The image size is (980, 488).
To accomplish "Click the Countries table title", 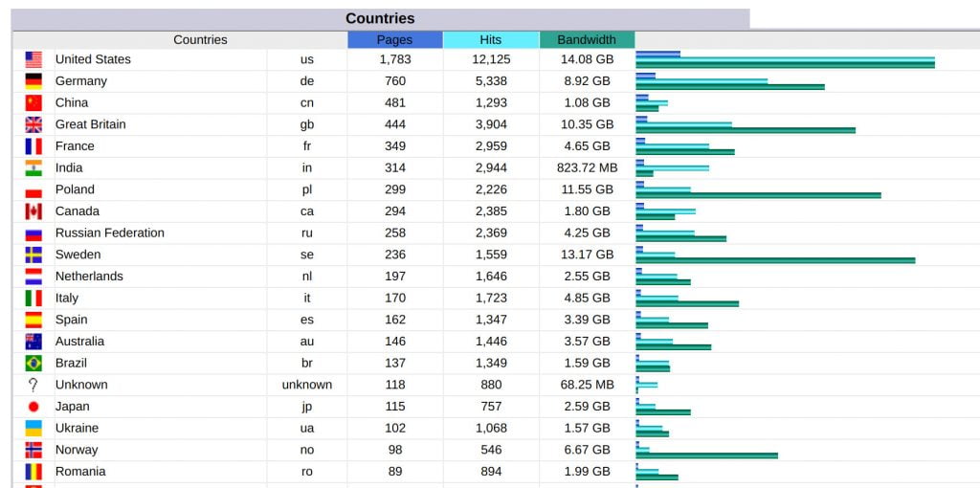I will 380,19.
